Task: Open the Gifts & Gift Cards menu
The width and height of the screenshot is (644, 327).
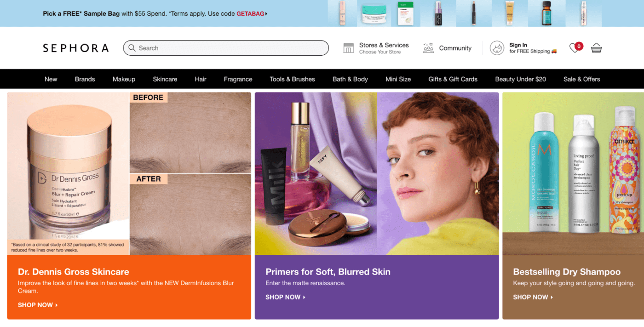Action: point(453,79)
